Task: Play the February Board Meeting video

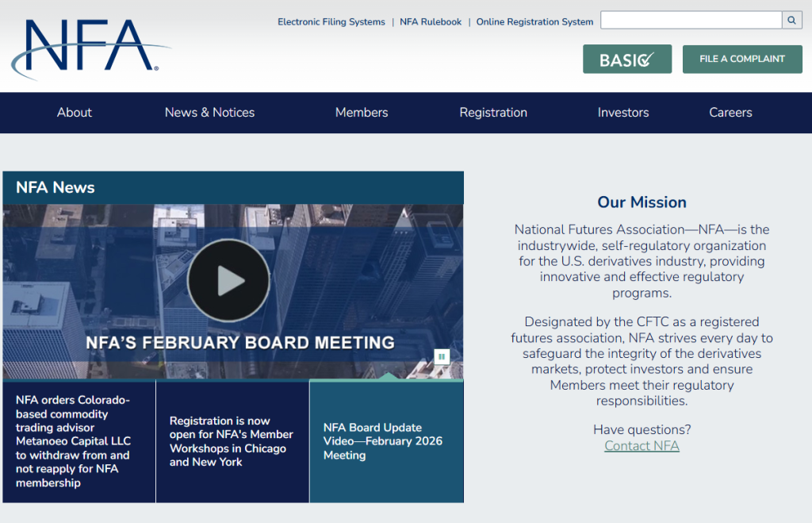Action: [x=228, y=280]
